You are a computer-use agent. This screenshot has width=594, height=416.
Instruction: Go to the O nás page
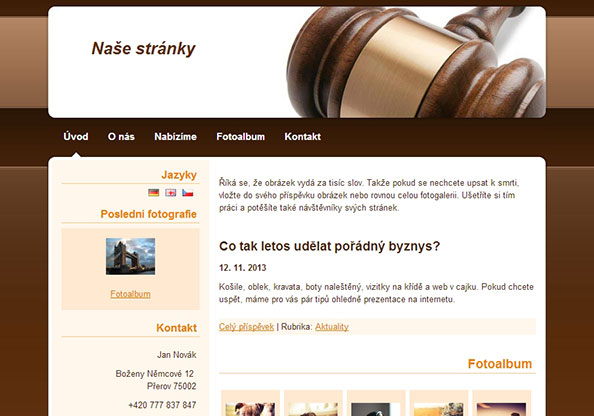121,136
